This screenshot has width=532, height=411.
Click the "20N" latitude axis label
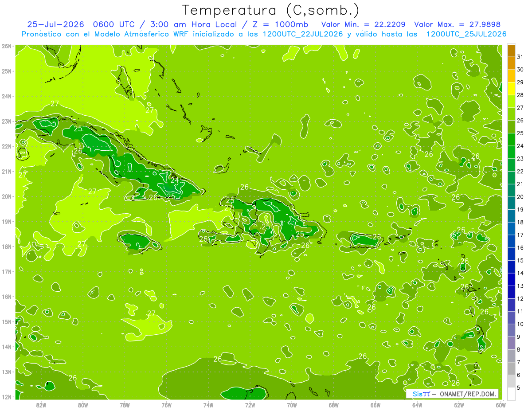tap(6, 196)
